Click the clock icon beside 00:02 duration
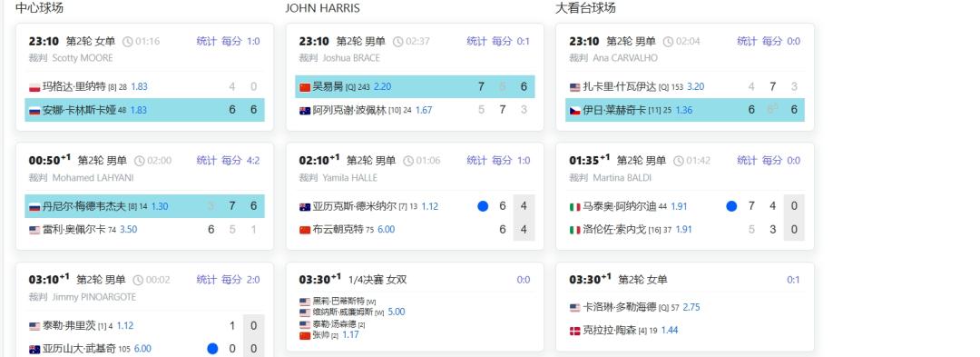Screen dimensions: 980x357 tap(138, 280)
